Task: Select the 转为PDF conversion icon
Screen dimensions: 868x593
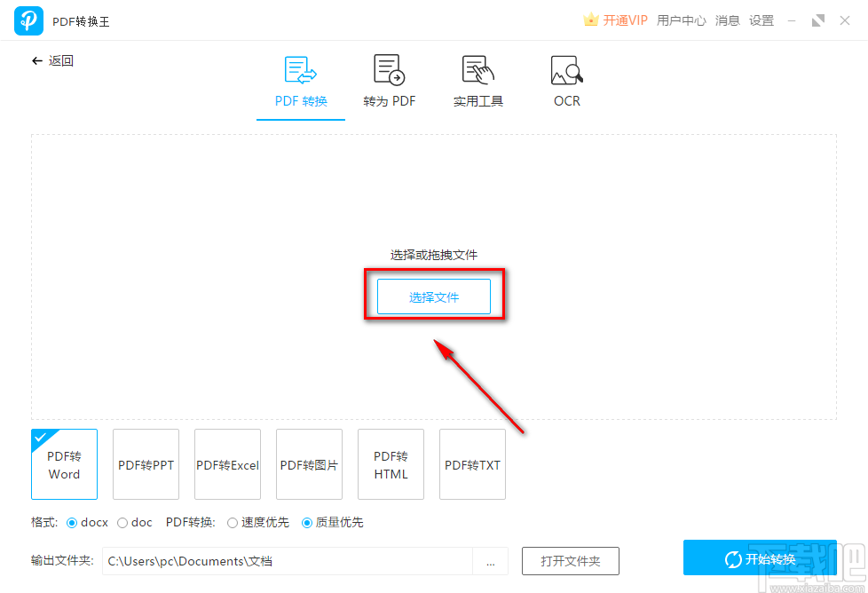Action: (389, 69)
